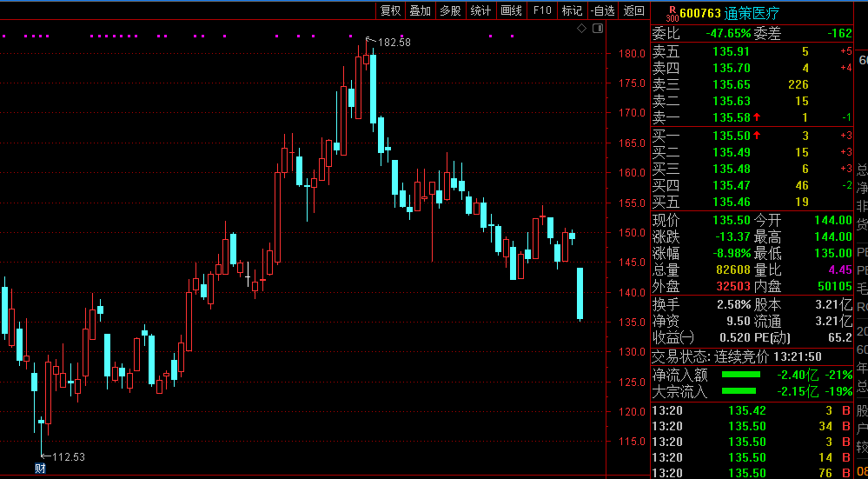This screenshot has height=479, width=868.
Task: Click 150.0 label on price axis
Action: click(x=633, y=233)
